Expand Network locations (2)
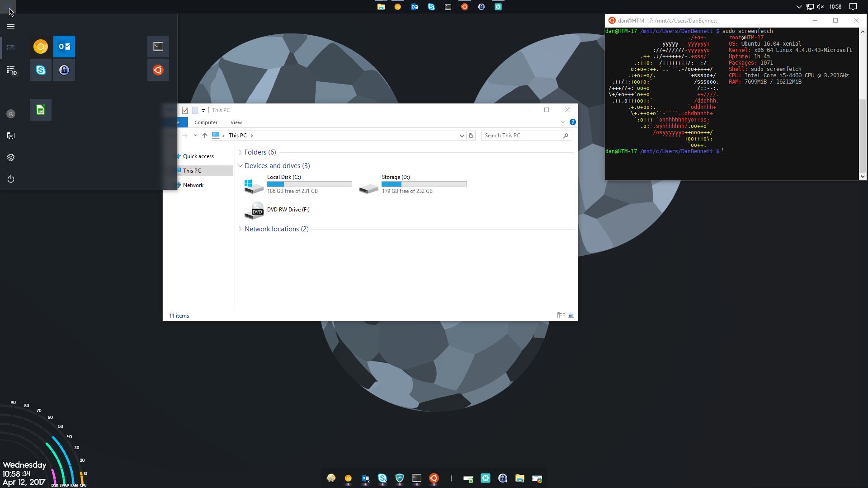 [241, 229]
